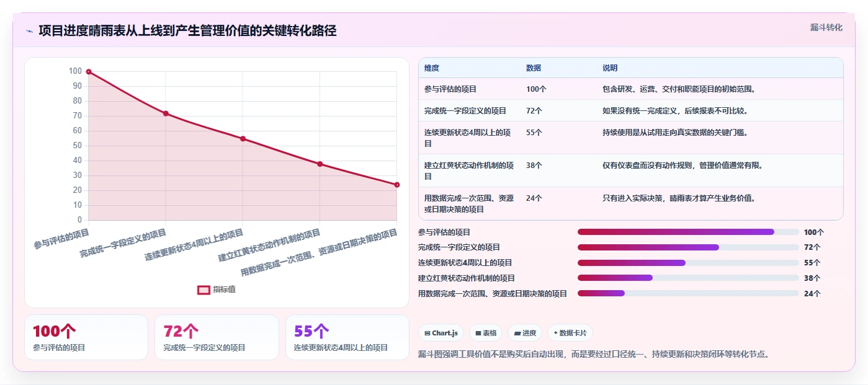Select the chart point at value 38
The height and width of the screenshot is (385, 868).
320,164
